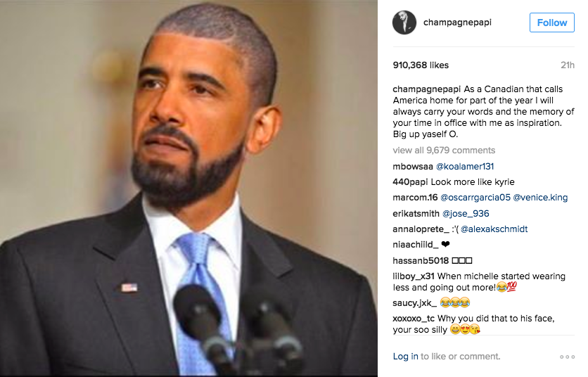Open saucy.jxk_ commenter profile
This screenshot has height=377, width=588.
(x=414, y=302)
